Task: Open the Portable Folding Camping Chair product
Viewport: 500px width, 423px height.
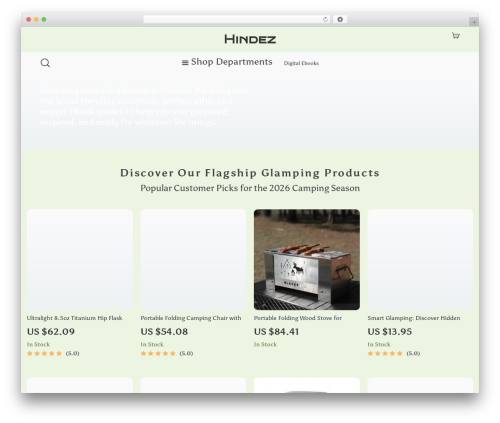Action: [191, 318]
